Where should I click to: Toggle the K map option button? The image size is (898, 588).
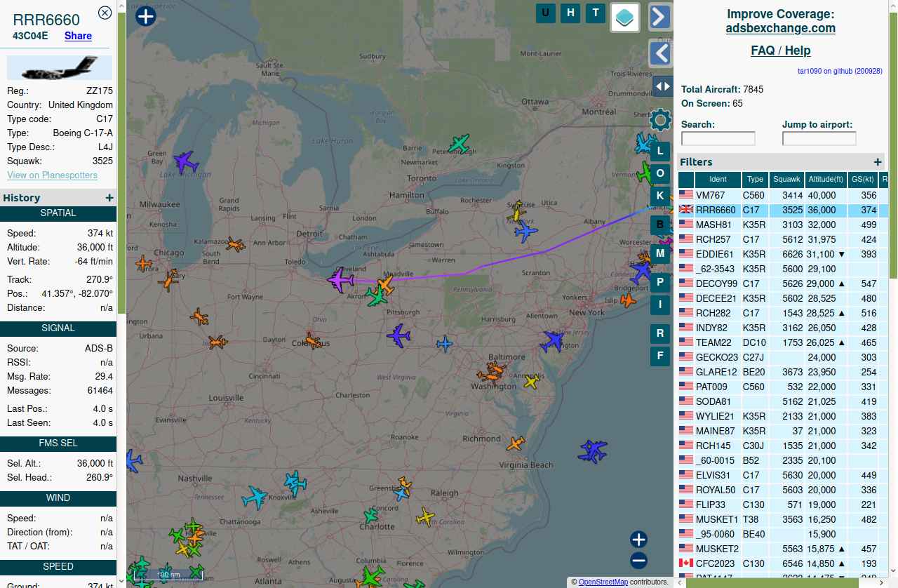coord(660,195)
